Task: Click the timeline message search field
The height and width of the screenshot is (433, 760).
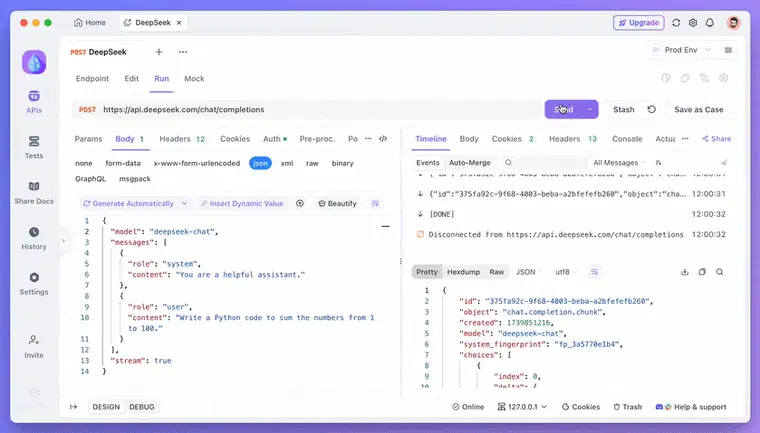Action: (x=545, y=163)
